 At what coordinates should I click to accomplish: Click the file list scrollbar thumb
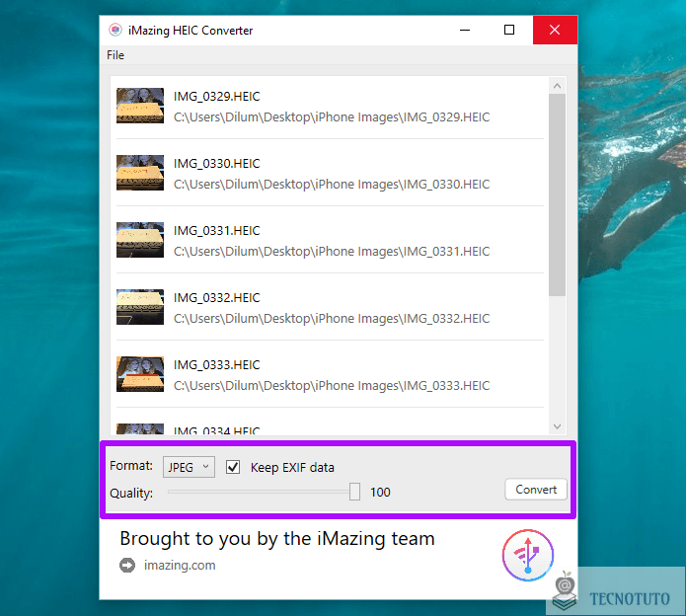coord(557,194)
